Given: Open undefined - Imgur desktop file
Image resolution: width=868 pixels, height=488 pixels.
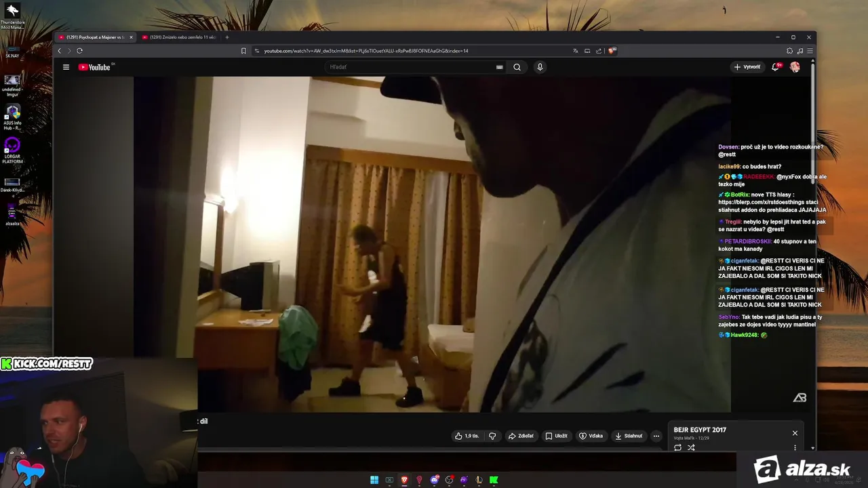Looking at the screenshot, I should (x=12, y=84).
